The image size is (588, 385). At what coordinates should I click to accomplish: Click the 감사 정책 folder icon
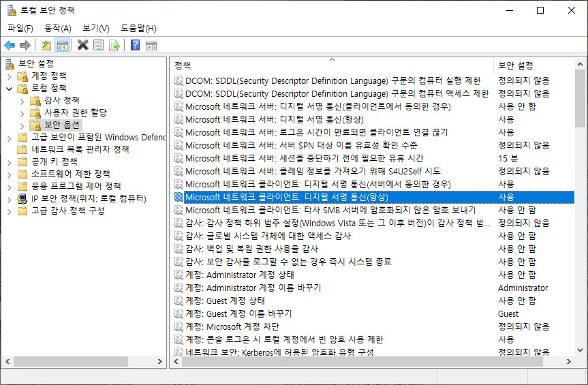pos(35,101)
